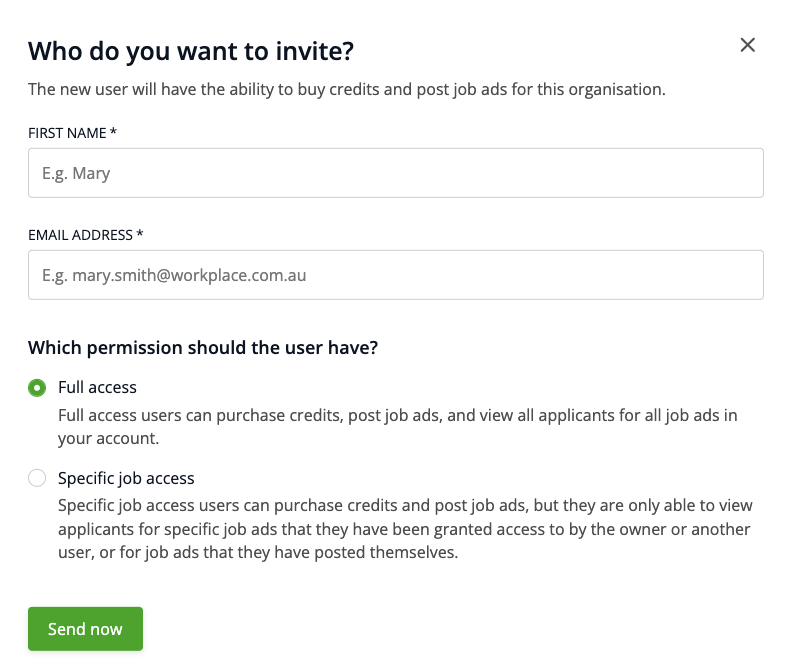Click into the First Name input field
791x672 pixels.
396,173
